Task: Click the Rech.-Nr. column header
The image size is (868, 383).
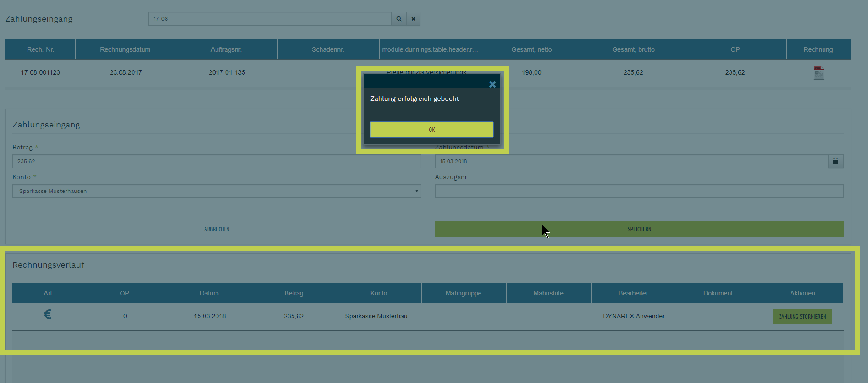Action: coord(40,49)
